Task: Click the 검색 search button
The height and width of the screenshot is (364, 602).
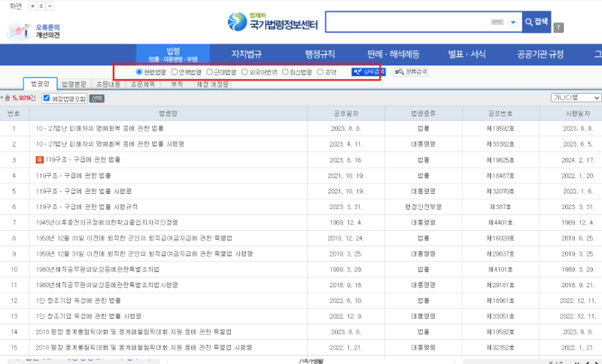Action: click(x=537, y=22)
